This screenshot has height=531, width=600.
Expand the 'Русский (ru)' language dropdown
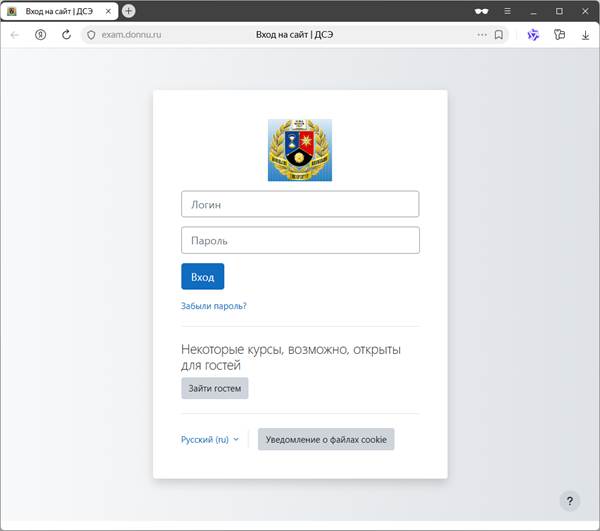click(210, 439)
